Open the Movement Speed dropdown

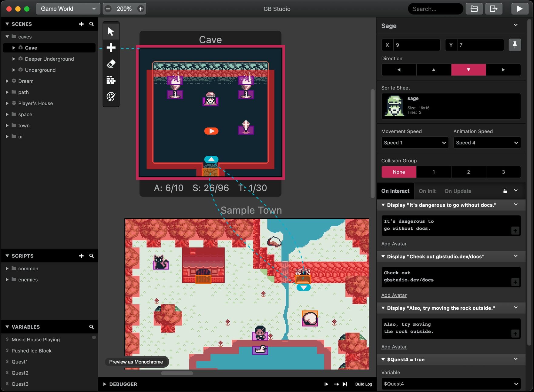tap(414, 143)
